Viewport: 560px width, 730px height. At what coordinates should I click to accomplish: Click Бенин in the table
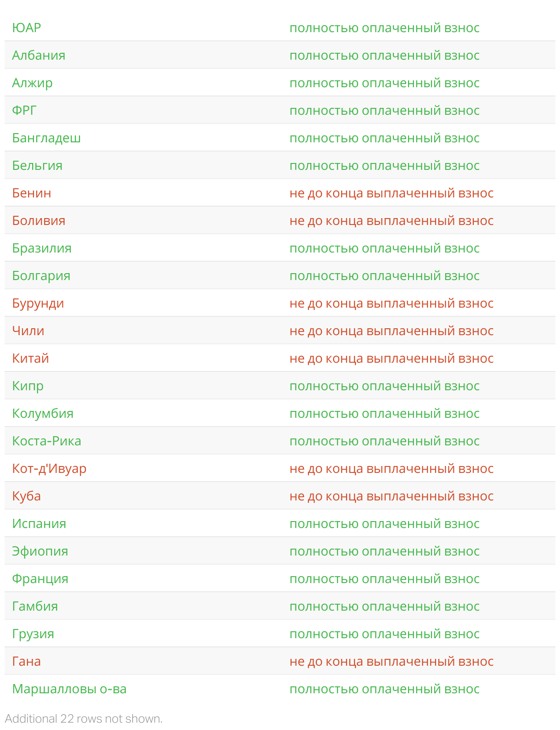pos(32,193)
